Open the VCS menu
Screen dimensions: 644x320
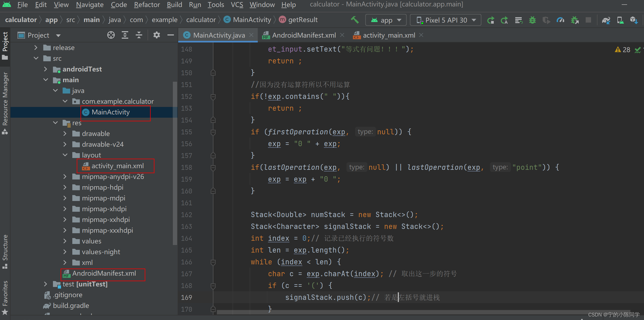pyautogui.click(x=237, y=5)
